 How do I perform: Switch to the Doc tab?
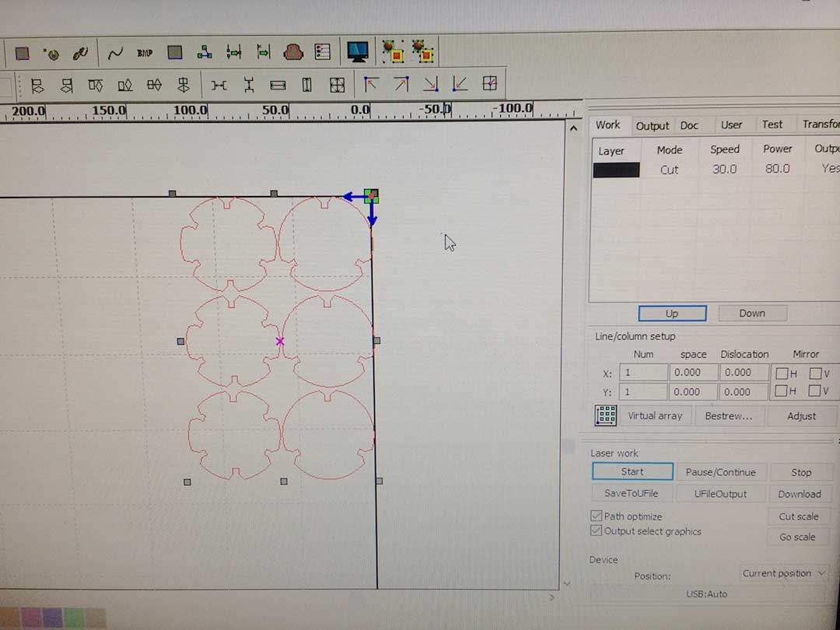pyautogui.click(x=689, y=125)
